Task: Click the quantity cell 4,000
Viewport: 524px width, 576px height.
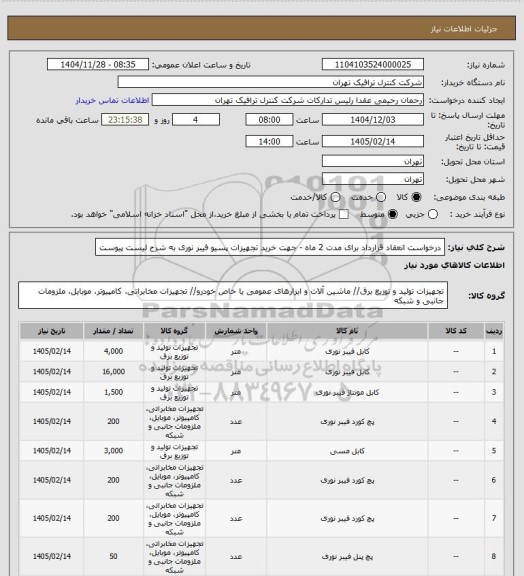Action: 114,351
